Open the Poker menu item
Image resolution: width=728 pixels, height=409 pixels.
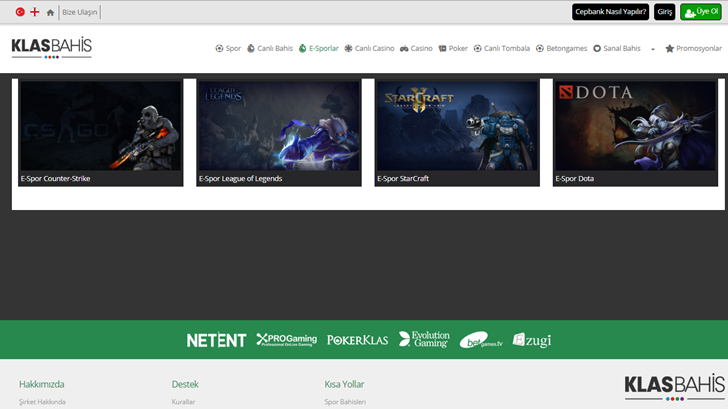[x=458, y=48]
